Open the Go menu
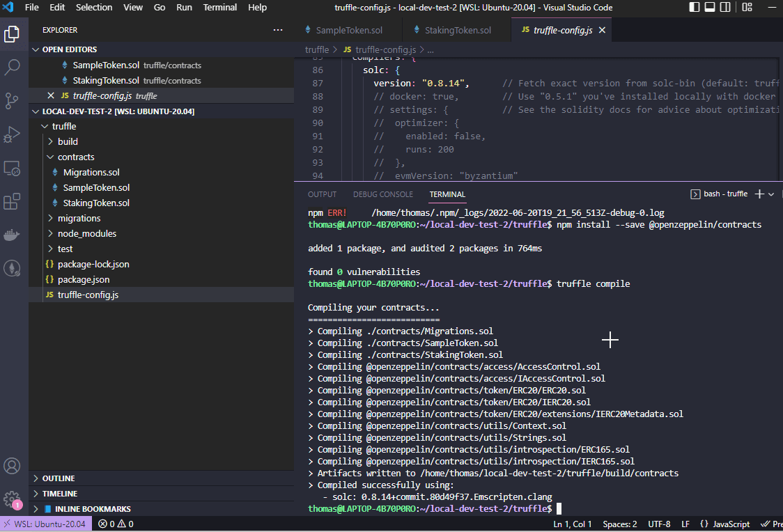 (160, 8)
